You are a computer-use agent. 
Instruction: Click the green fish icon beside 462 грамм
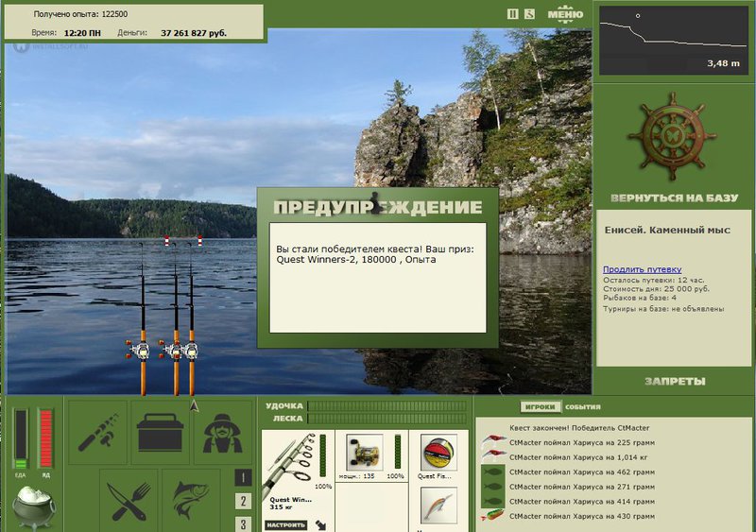coord(492,472)
